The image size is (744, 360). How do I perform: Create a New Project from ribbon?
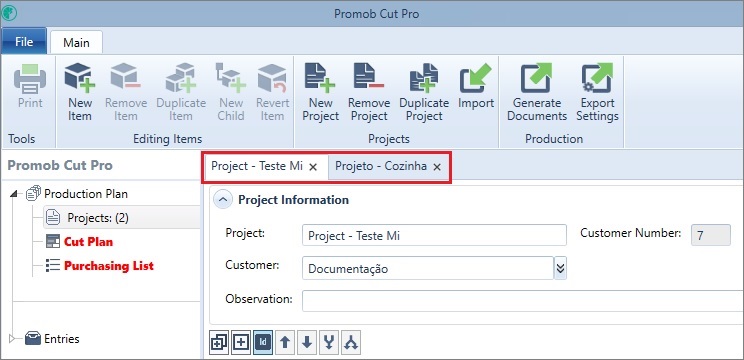point(321,92)
